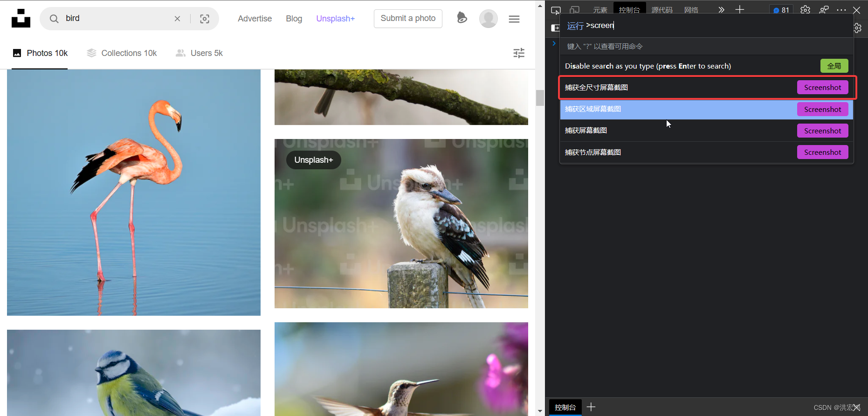Select 捕获全尺寸屏幕截图 command

(x=707, y=87)
